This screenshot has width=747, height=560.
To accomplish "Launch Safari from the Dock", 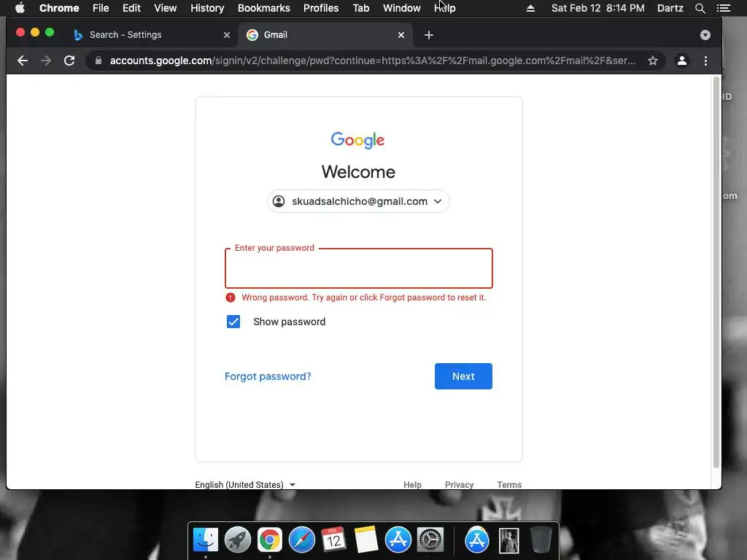I will coord(301,540).
